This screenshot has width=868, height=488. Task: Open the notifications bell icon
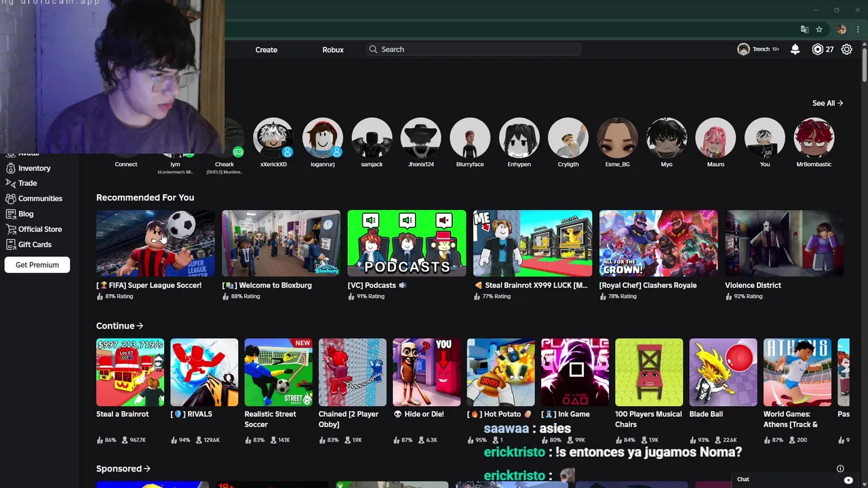point(795,49)
